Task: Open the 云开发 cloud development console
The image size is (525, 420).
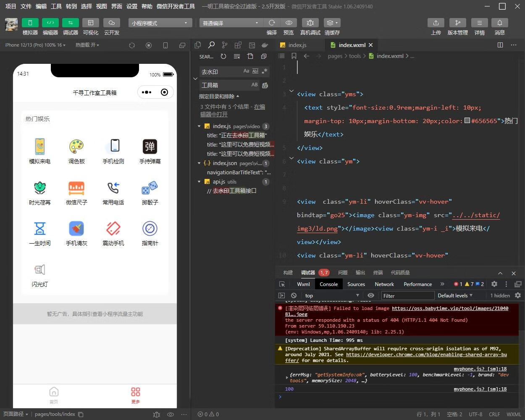Action: (111, 23)
